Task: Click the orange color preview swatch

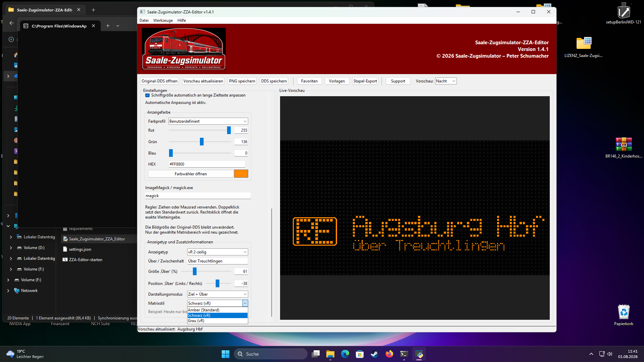Action: 241,174
